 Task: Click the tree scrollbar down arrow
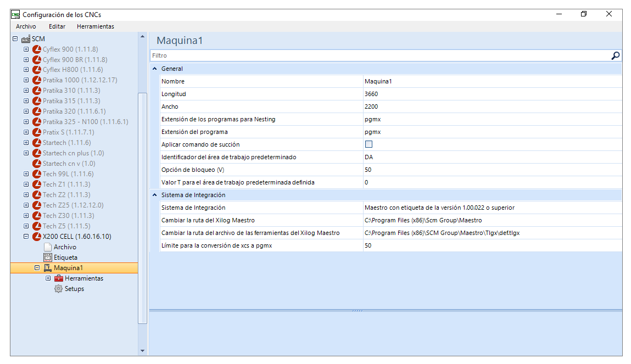click(x=142, y=351)
